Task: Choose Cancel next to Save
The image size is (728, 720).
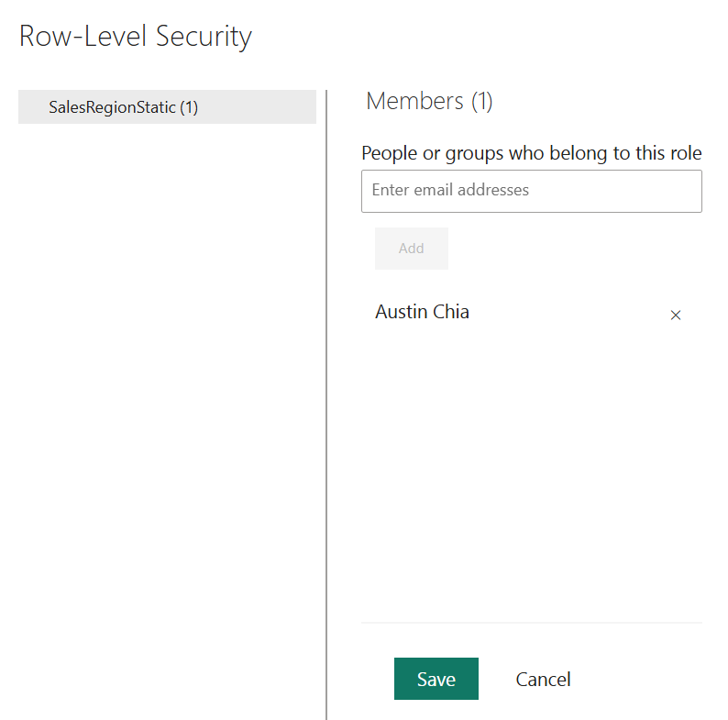Action: pyautogui.click(x=543, y=679)
